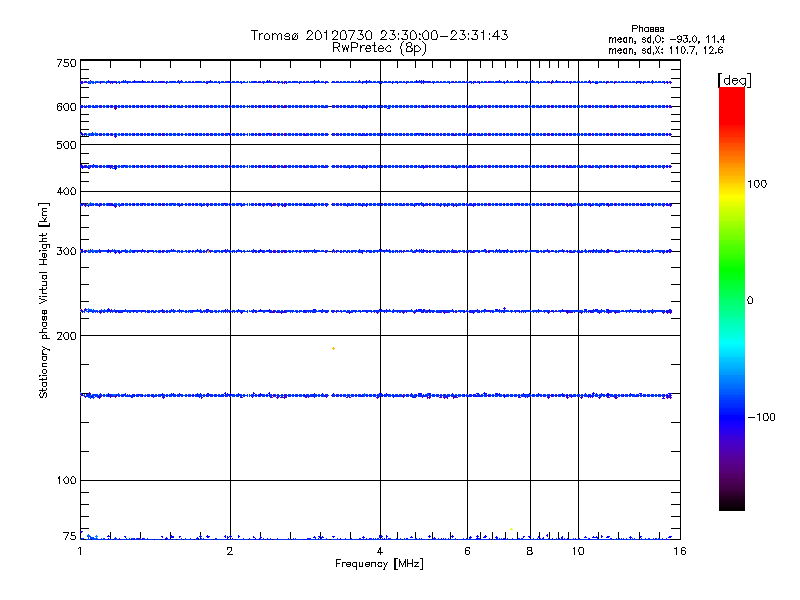Click the y-axis tick label '600'
The height and width of the screenshot is (600, 800).
[x=66, y=107]
